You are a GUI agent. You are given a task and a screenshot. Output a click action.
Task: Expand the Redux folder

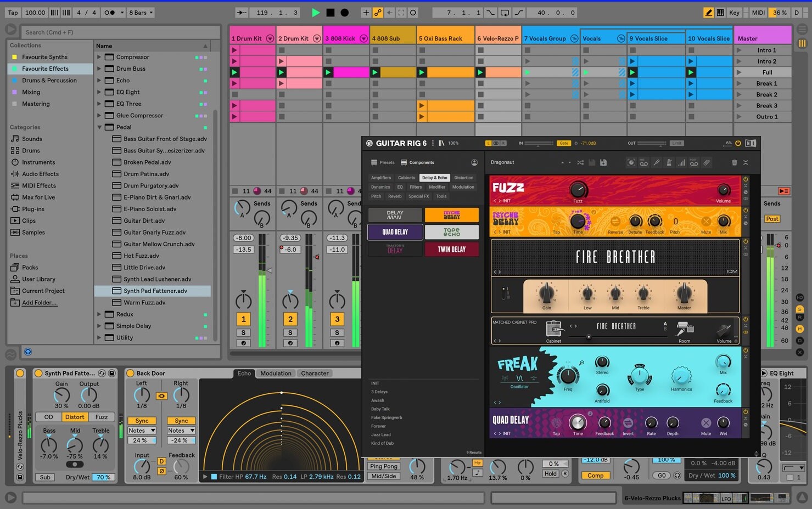pos(99,314)
